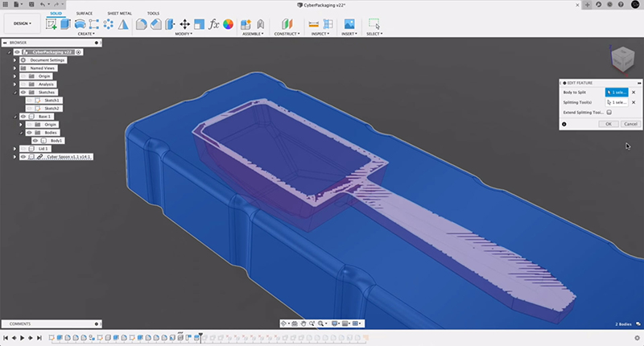Open the DESIGN workspace dropdown

[22, 23]
